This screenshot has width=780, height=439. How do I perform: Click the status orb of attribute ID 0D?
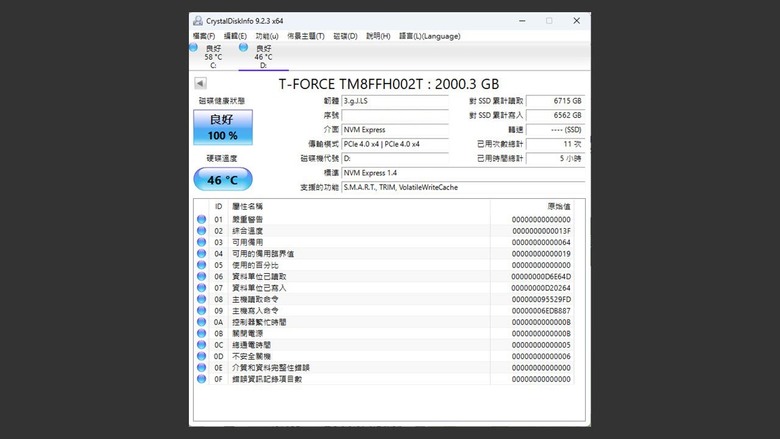pos(201,356)
